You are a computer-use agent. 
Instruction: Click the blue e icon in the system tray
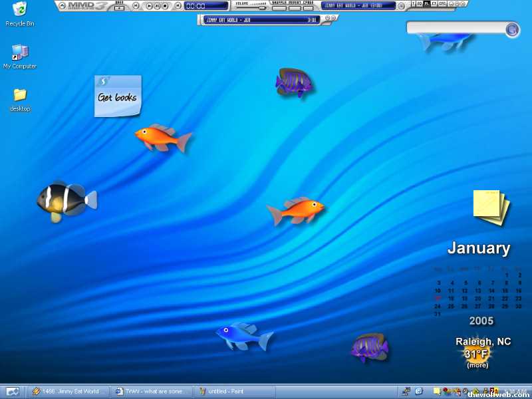point(419,391)
